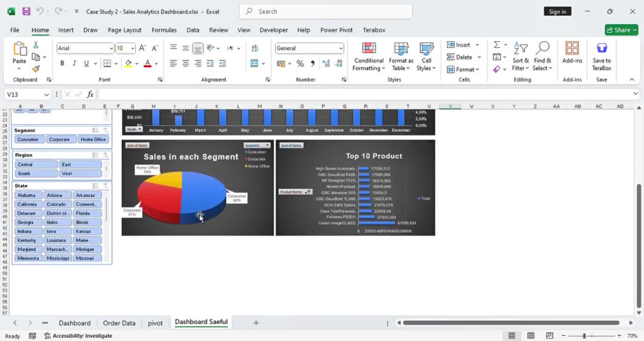This screenshot has width=644, height=341.
Task: Open the font size dropdown
Action: tap(133, 48)
